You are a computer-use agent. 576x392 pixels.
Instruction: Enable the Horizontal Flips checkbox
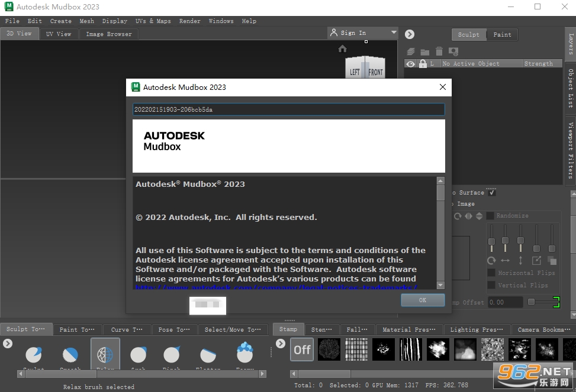click(x=491, y=273)
